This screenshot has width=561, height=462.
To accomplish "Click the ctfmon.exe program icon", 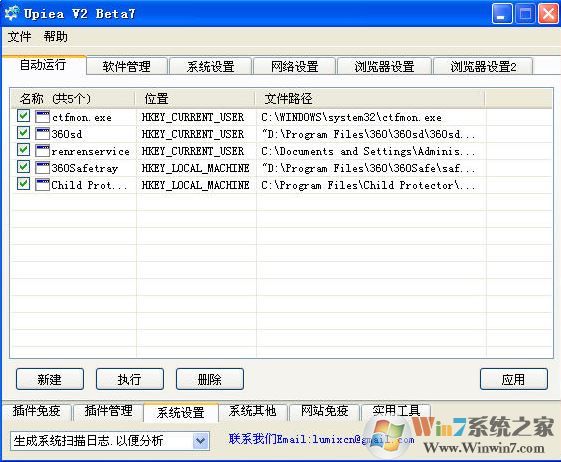I will click(42, 117).
